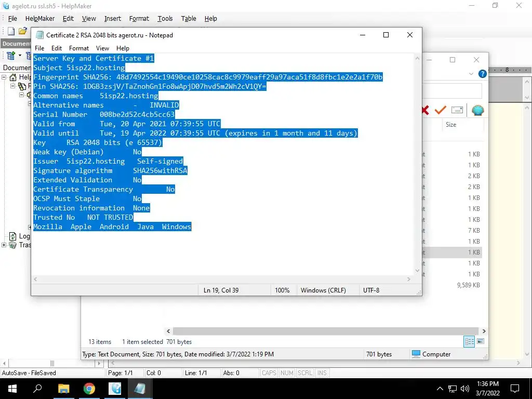Screen dimensions: 532x399
Task: Expand the Explorer ribbon chevron
Action: [471, 74]
